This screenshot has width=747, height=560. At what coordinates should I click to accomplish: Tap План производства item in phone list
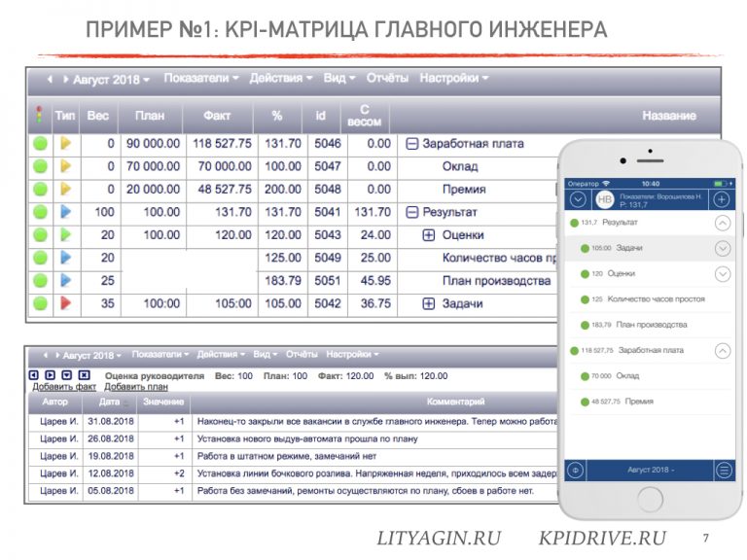(x=651, y=325)
